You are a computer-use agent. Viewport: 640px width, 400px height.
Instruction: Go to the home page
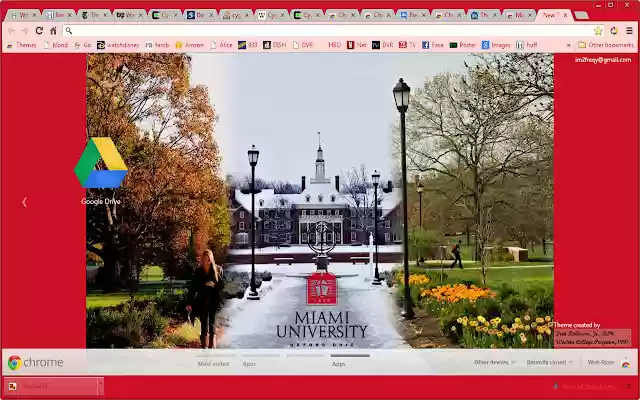click(x=53, y=31)
